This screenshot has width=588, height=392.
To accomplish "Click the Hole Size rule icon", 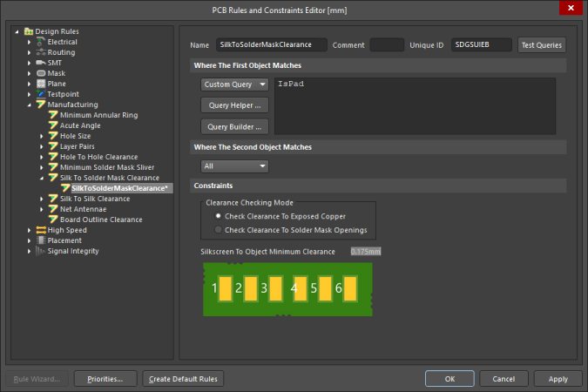I will [x=53, y=136].
